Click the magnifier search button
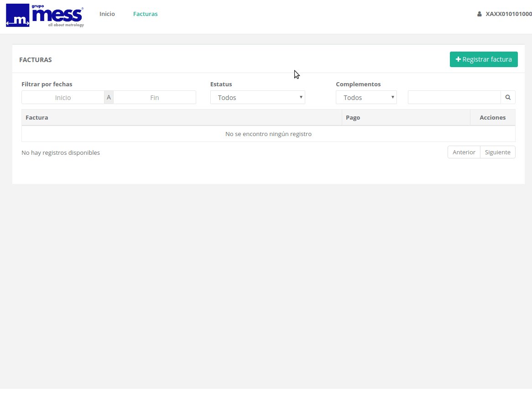The width and height of the screenshot is (532, 394). 508,97
